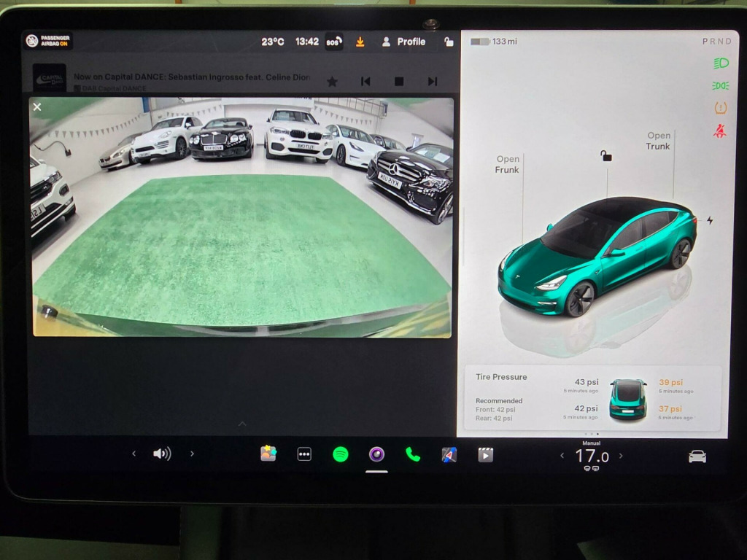The height and width of the screenshot is (560, 747).
Task: Tap the charge port lightning bolt icon
Action: point(710,220)
